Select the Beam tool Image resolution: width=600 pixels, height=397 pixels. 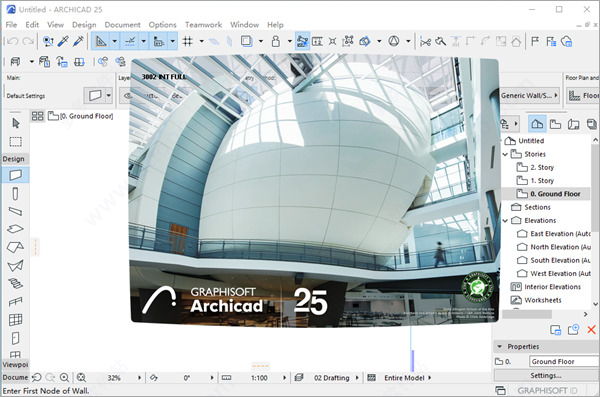click(x=15, y=211)
